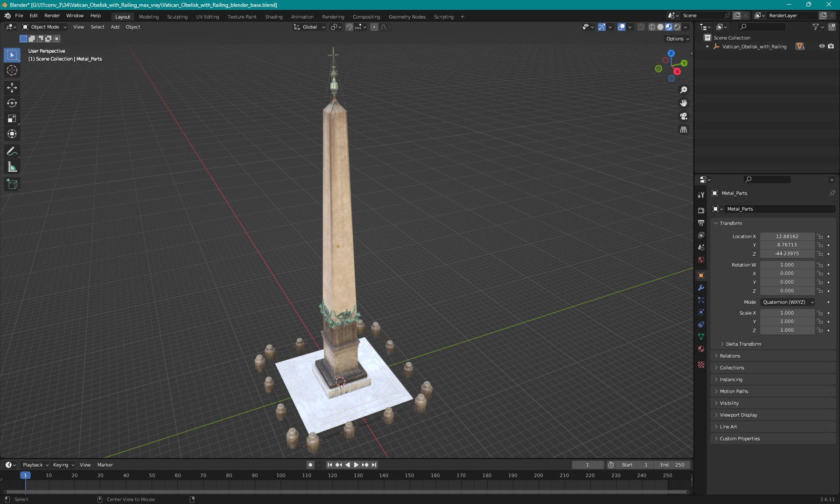Viewport: 840px width, 504px height.
Task: Toggle auto keying record button
Action: (310, 465)
